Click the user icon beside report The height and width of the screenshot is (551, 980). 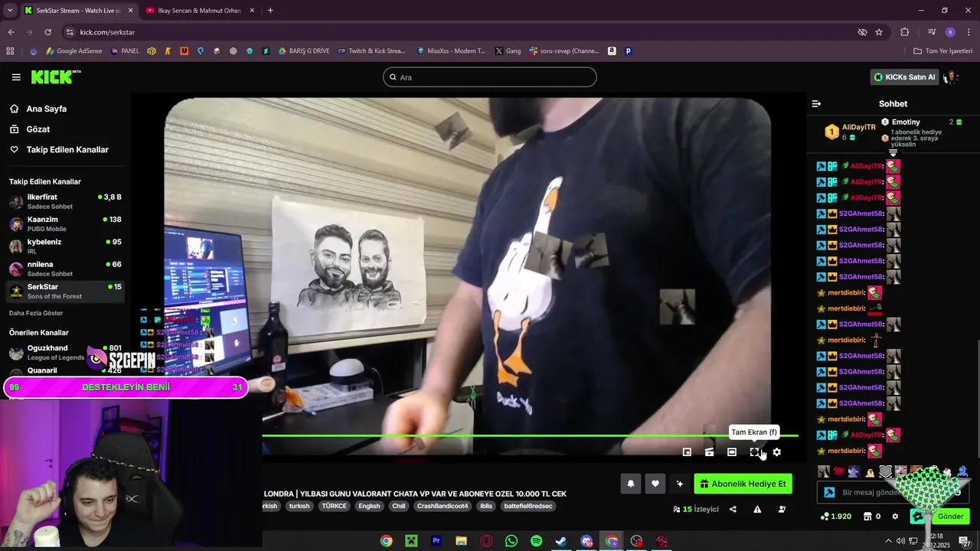(x=782, y=509)
